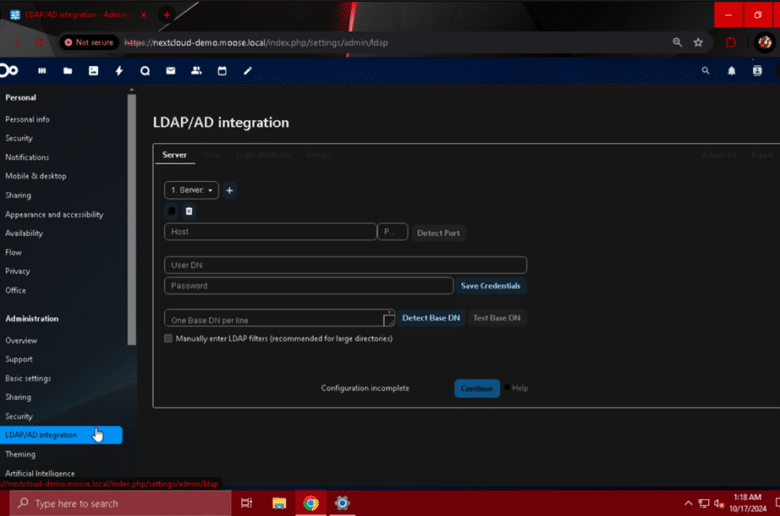The image size is (780, 516).
Task: Open Mobile & desktop settings
Action: pos(36,176)
